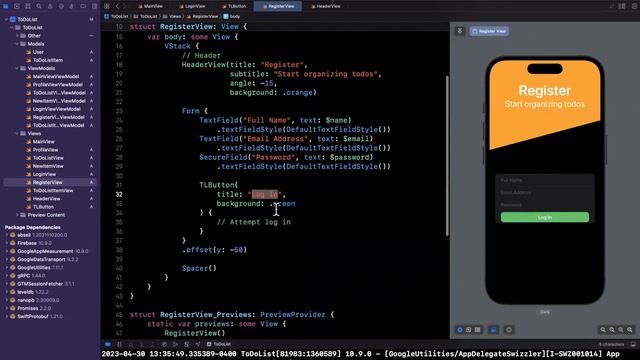
Task: Open the Source Control navigator icon
Action: tap(17, 6)
